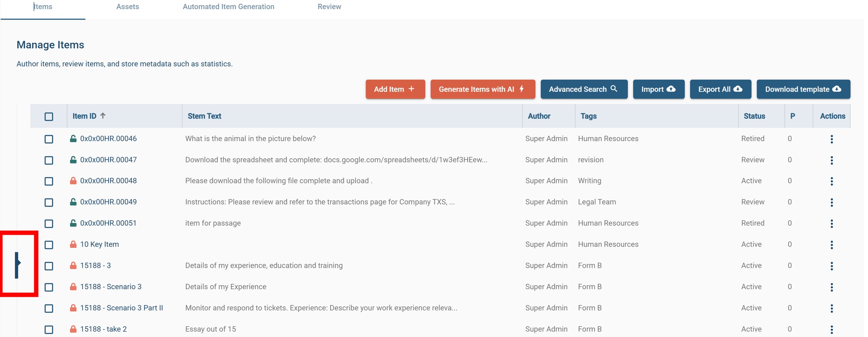This screenshot has width=868, height=337.
Task: Expand the collapsed side panel arrow
Action: coord(18,264)
